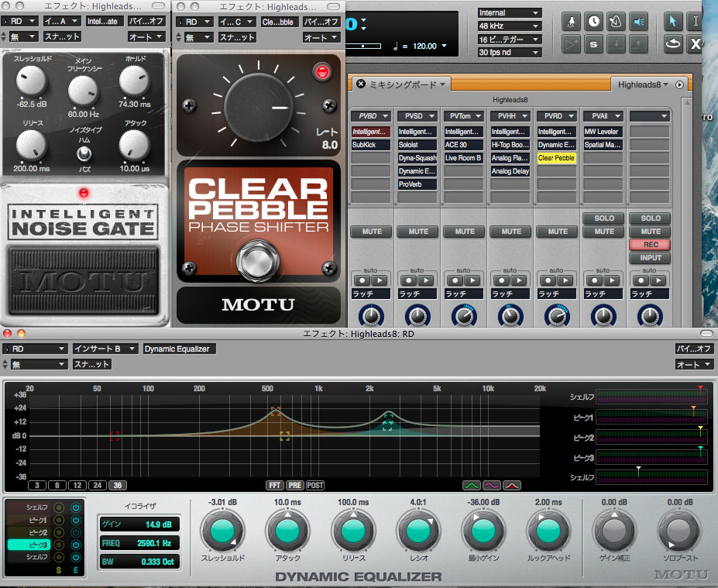Click the FREQ 2590.1 Hz field

tap(139, 543)
